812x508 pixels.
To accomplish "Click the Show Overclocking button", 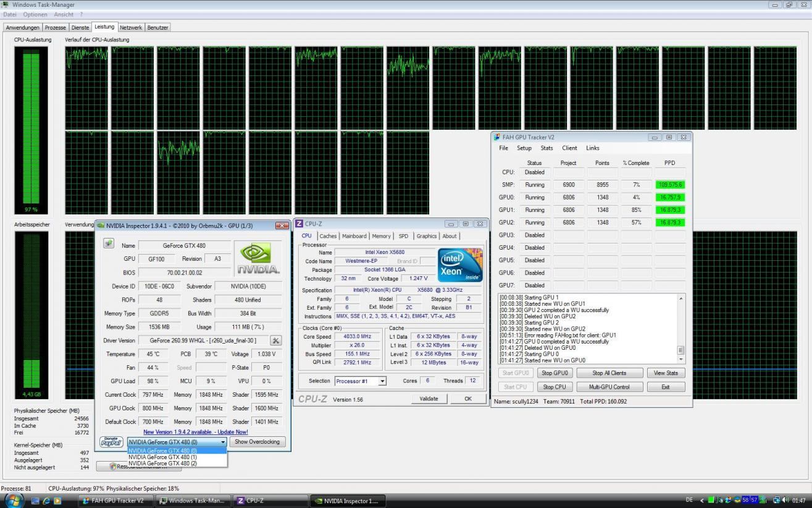I will (257, 442).
